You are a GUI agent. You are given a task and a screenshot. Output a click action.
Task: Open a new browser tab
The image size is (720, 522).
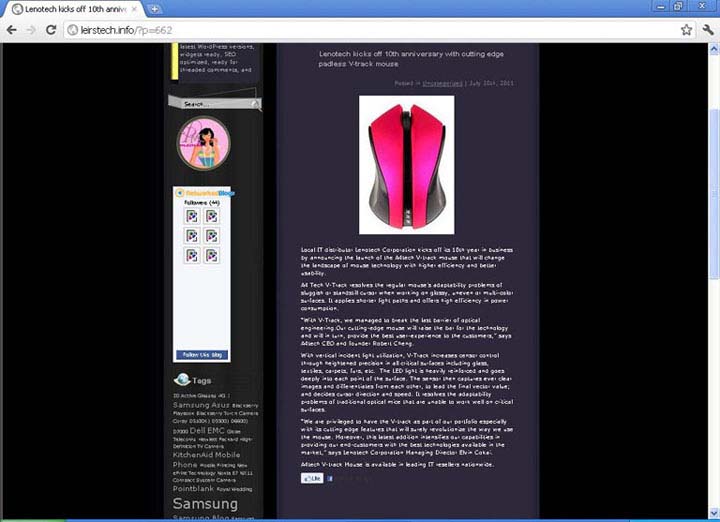point(156,9)
